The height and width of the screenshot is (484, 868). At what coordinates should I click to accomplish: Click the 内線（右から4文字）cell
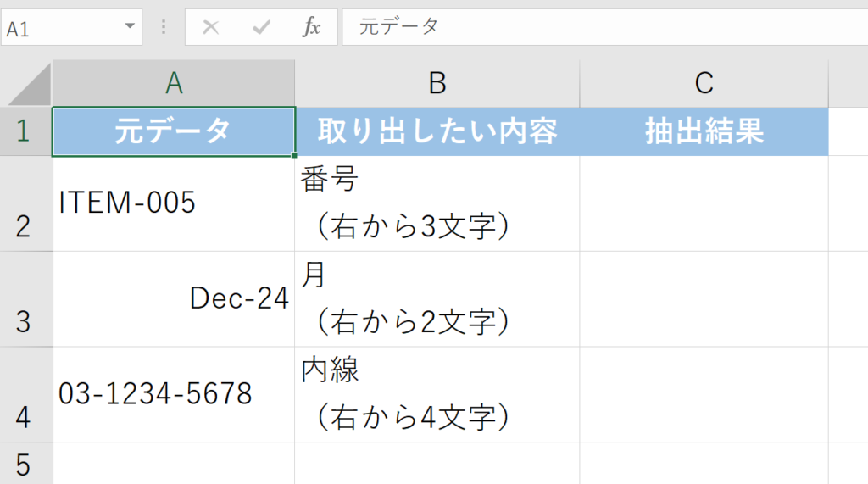tap(437, 394)
